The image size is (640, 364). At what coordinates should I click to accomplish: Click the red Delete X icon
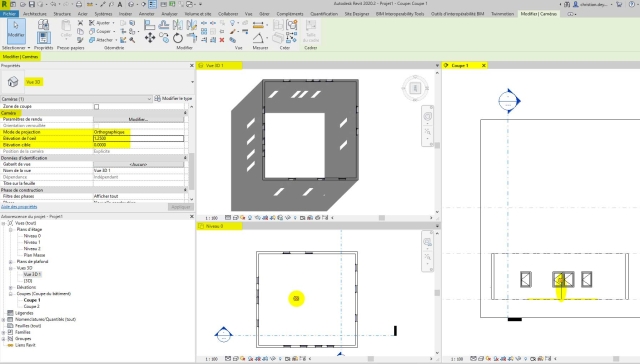(x=222, y=40)
